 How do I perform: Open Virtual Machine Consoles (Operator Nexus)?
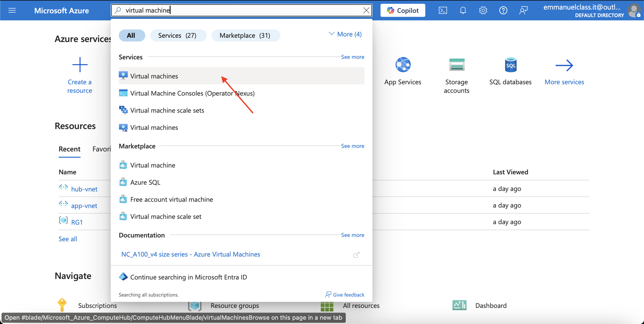click(241, 93)
